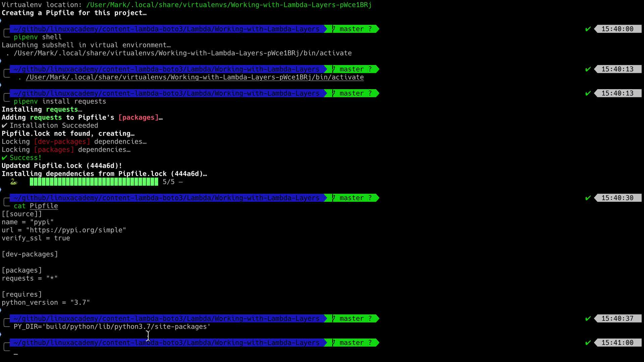Click the green virtualenv location path at the top

229,5
